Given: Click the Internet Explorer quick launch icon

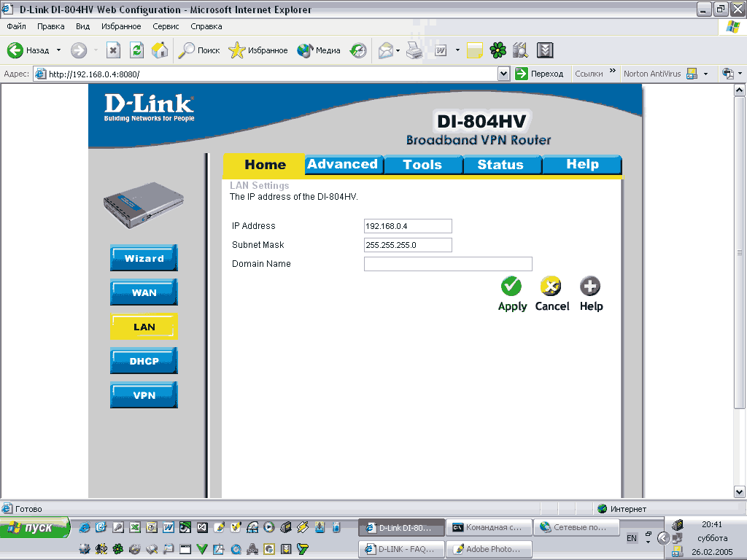Looking at the screenshot, I should click(x=85, y=527).
